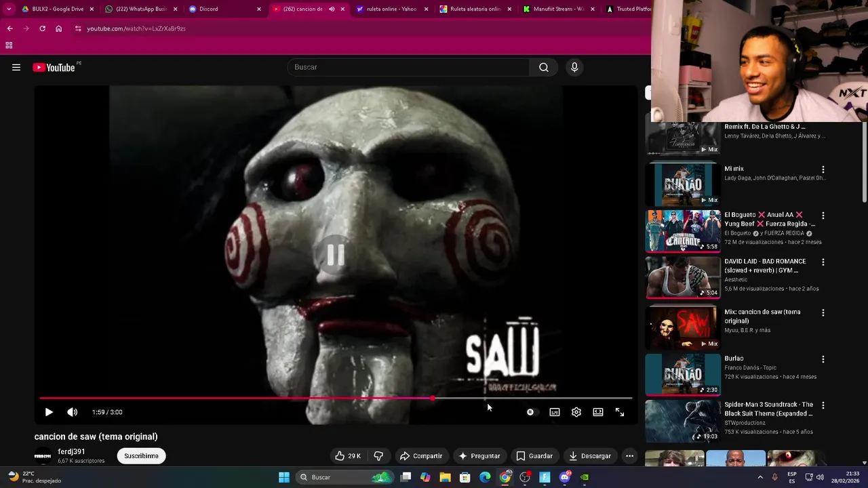Open the tab search dropdown arrow

click(9, 9)
